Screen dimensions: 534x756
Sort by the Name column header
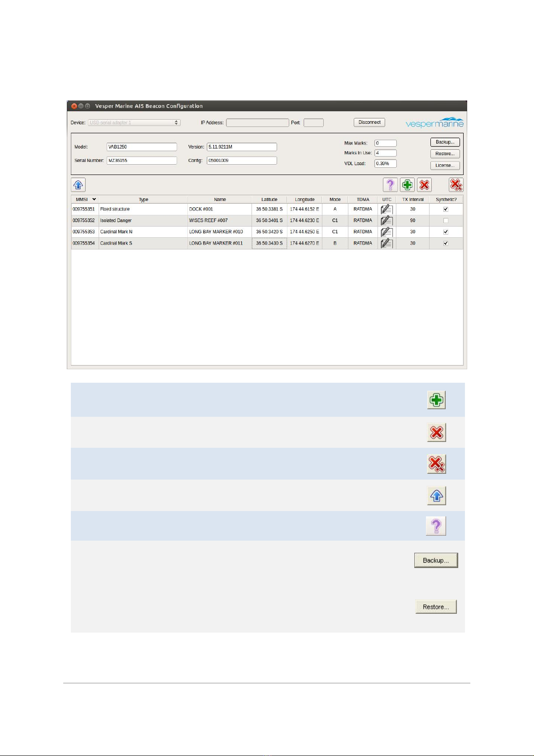[x=220, y=199]
